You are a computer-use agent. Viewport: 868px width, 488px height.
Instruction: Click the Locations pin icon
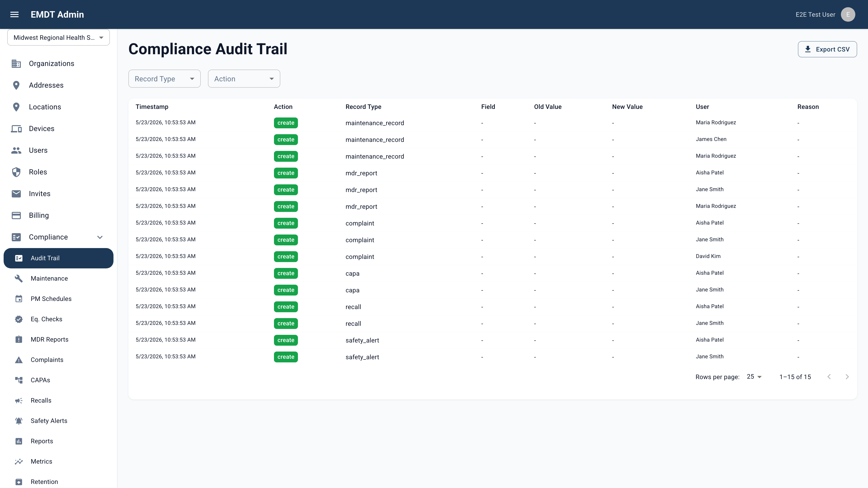(x=16, y=107)
